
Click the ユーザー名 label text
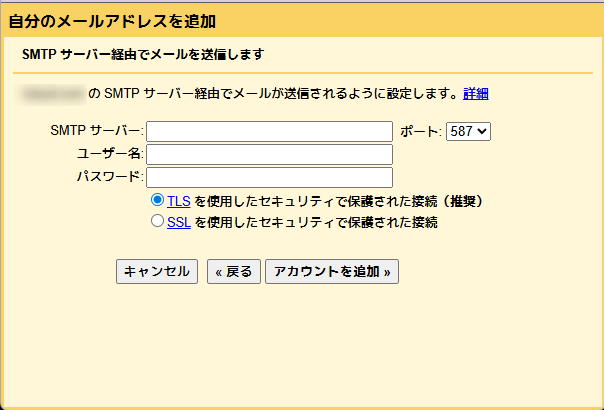click(x=110, y=154)
